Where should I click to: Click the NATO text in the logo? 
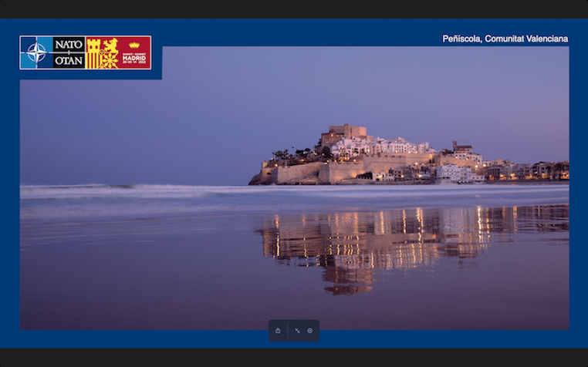point(69,45)
